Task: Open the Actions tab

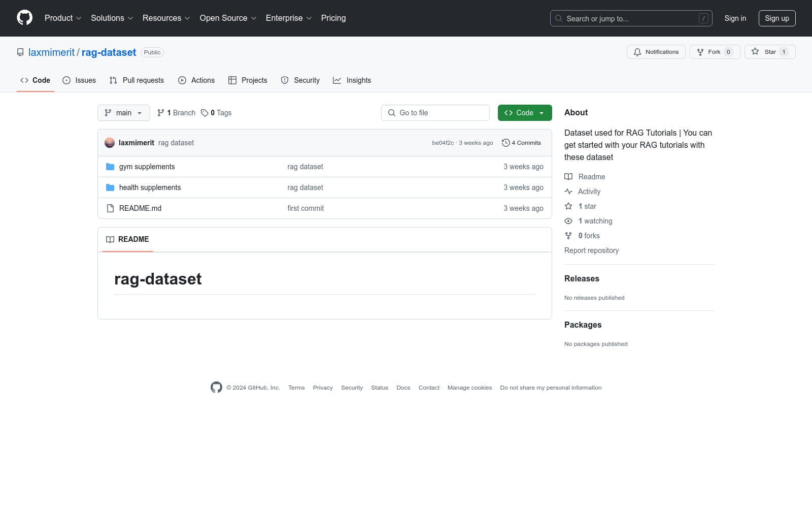Action: click(x=196, y=80)
